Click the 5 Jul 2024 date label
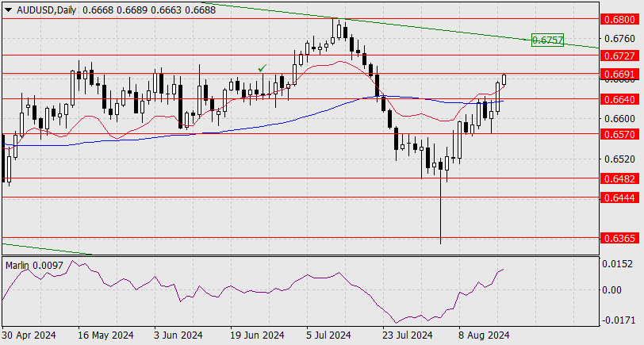Viewport: 644px width, 345px height. 328,335
